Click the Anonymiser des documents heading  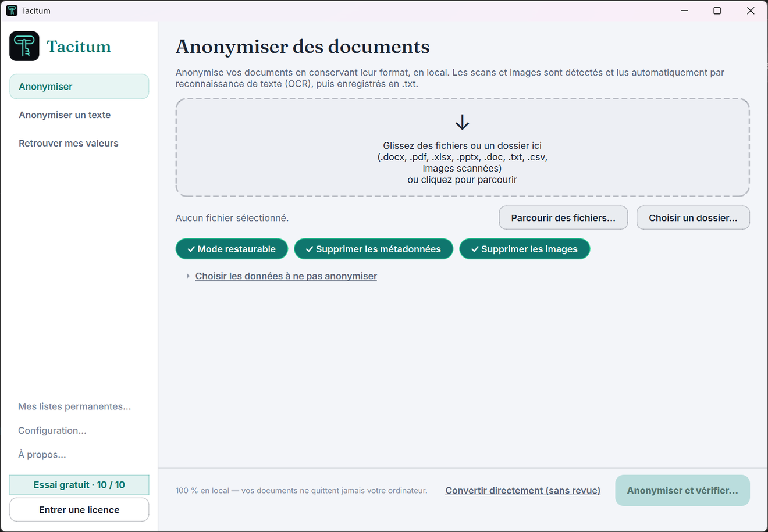[x=303, y=47]
